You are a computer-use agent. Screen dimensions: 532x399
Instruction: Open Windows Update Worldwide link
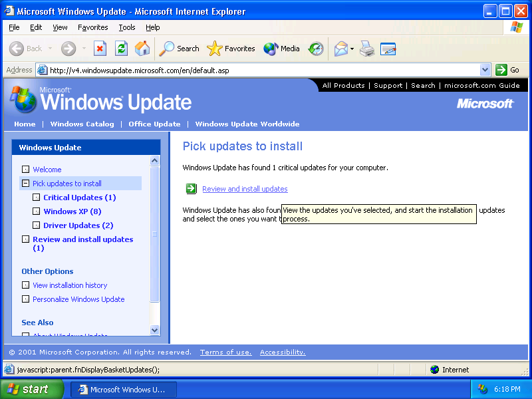[247, 124]
